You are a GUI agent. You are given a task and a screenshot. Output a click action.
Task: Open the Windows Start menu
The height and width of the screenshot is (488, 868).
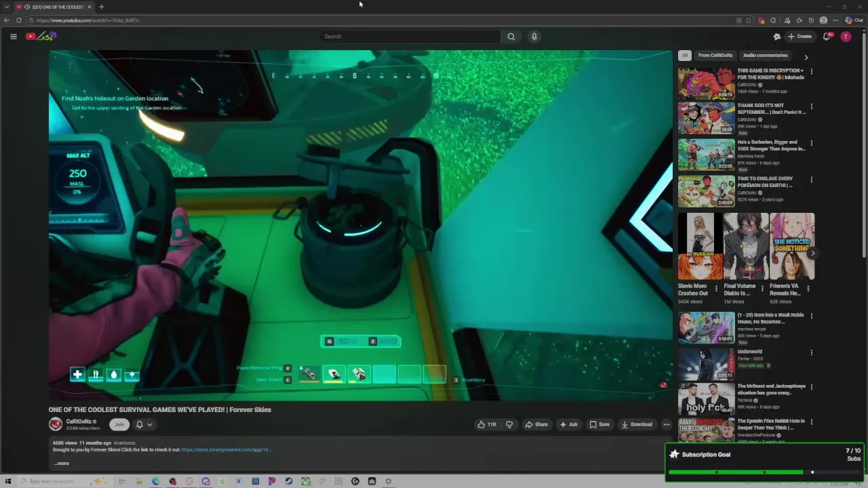click(x=8, y=481)
